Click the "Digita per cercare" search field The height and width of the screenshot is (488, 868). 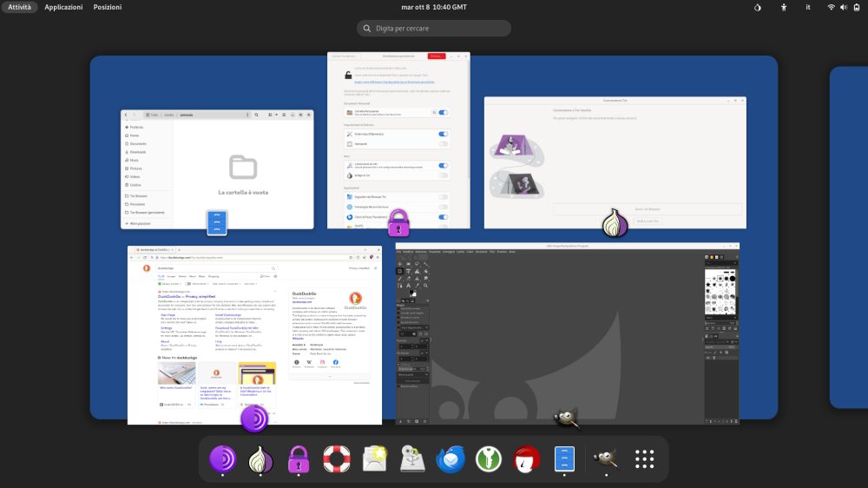tap(434, 29)
